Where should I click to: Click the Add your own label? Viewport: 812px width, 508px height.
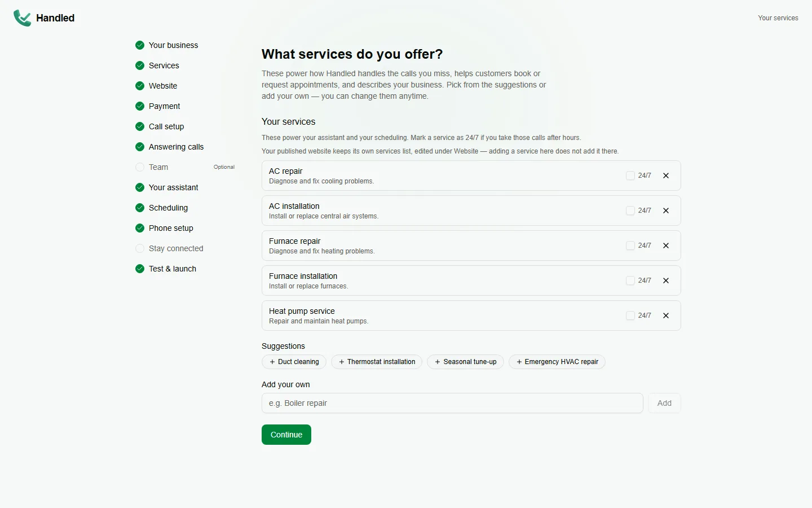(285, 384)
